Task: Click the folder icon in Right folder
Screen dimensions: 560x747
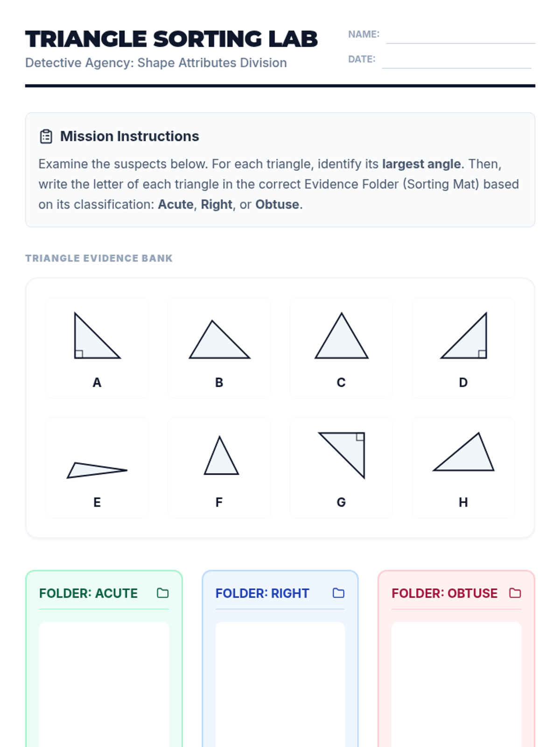Action: point(338,593)
